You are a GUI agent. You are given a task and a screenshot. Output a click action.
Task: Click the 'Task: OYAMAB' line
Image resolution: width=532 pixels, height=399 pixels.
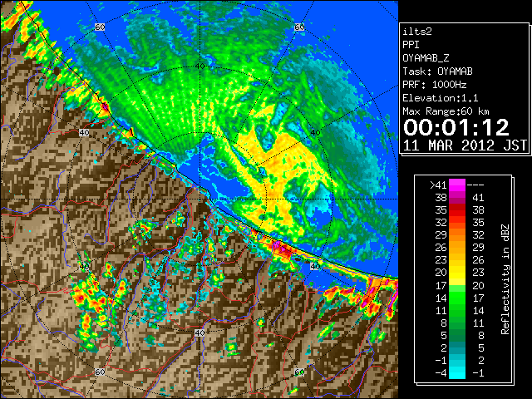pos(437,71)
